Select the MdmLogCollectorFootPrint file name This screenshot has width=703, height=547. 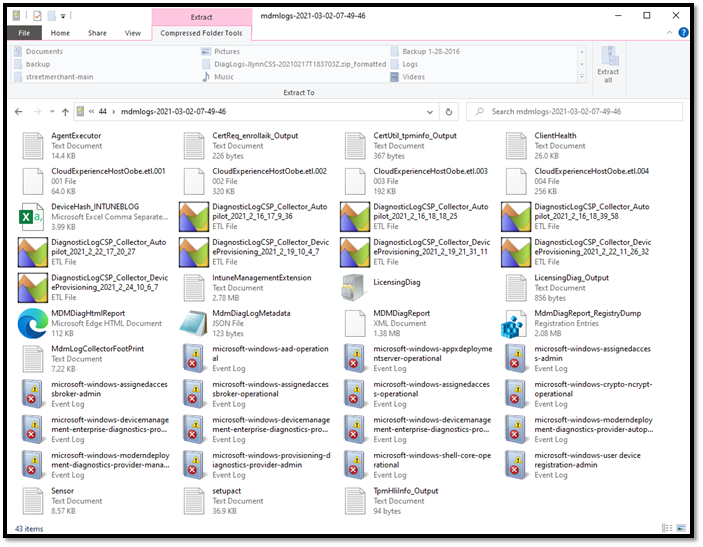tap(98, 348)
